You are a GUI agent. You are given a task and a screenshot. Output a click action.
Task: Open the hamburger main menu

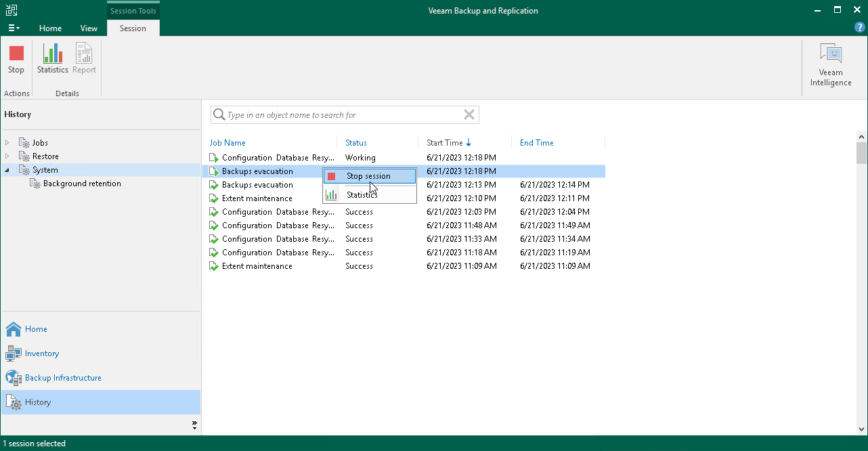click(14, 28)
